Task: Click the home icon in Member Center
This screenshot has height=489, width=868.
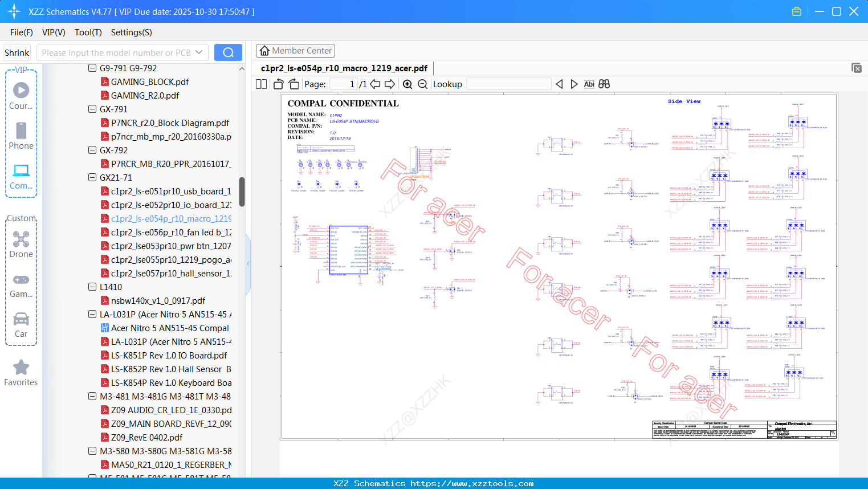Action: [x=264, y=51]
